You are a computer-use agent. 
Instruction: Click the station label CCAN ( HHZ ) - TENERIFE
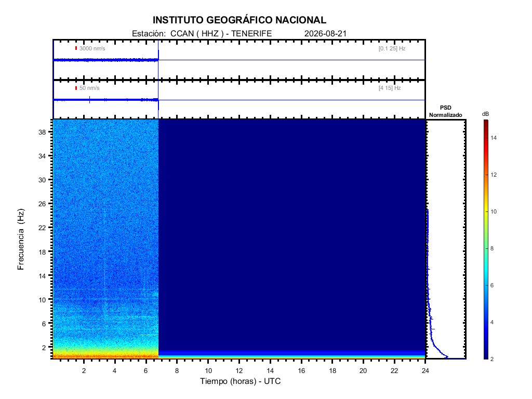(221, 34)
